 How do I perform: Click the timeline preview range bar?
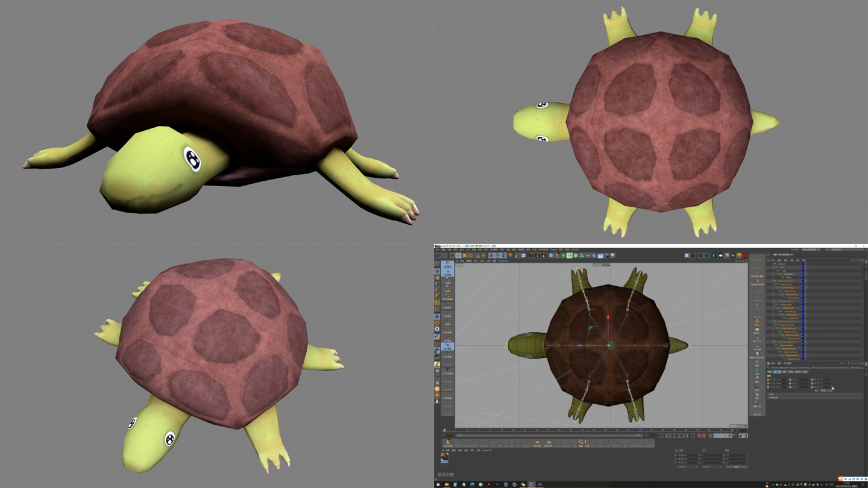pos(549,435)
